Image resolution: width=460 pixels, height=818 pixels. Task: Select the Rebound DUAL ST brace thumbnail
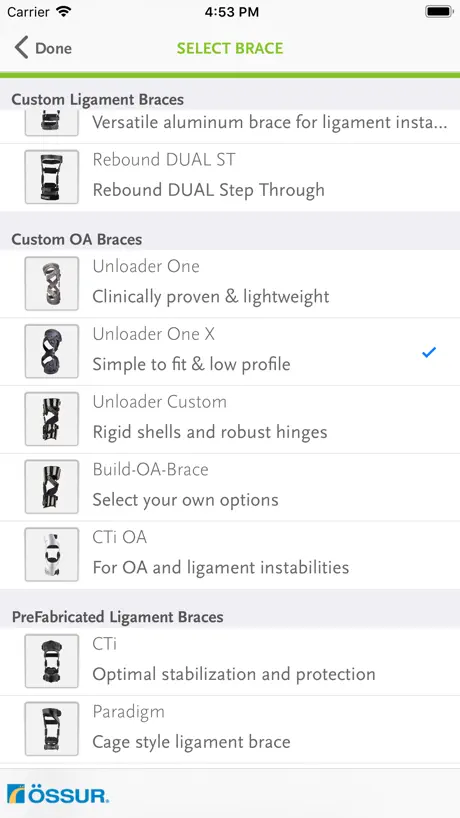(52, 177)
